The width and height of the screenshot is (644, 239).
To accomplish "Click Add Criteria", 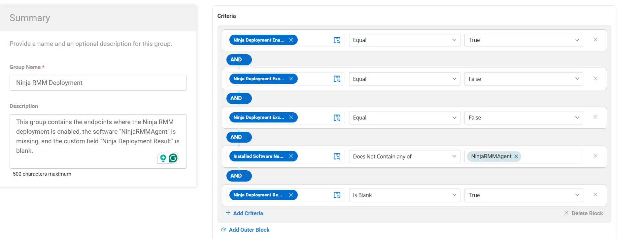I will click(x=244, y=213).
